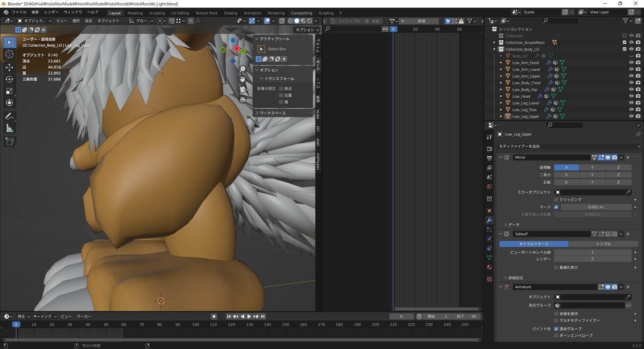Hide Low_Arm_Hand with its eye icon
644x349 pixels.
coord(631,63)
